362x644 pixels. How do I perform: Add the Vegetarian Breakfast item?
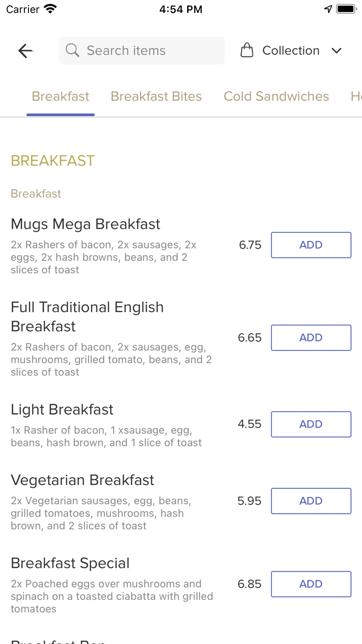[311, 501]
